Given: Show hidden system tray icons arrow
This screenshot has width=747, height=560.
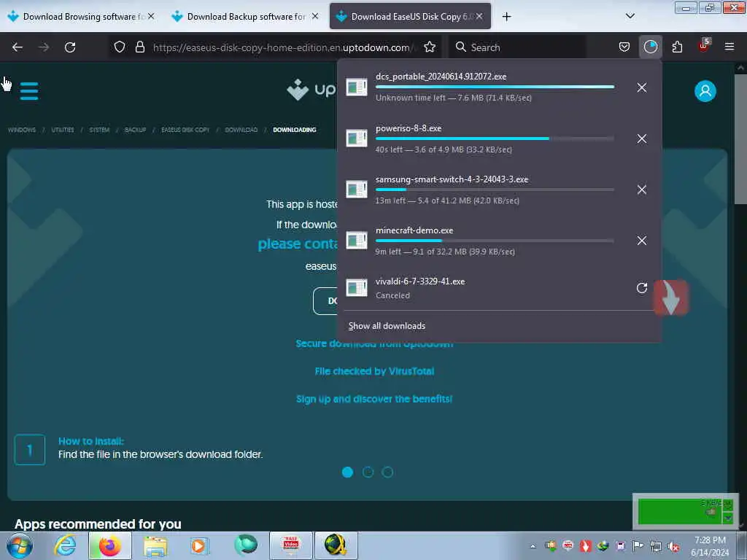Looking at the screenshot, I should [533, 546].
